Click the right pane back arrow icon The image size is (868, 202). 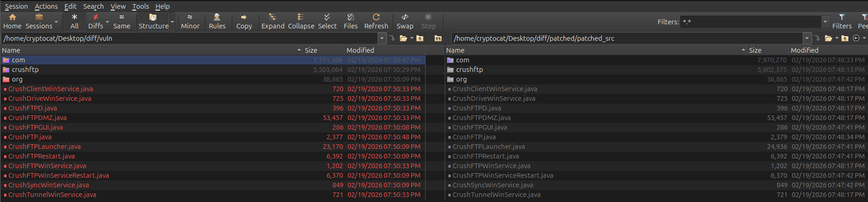(856, 38)
